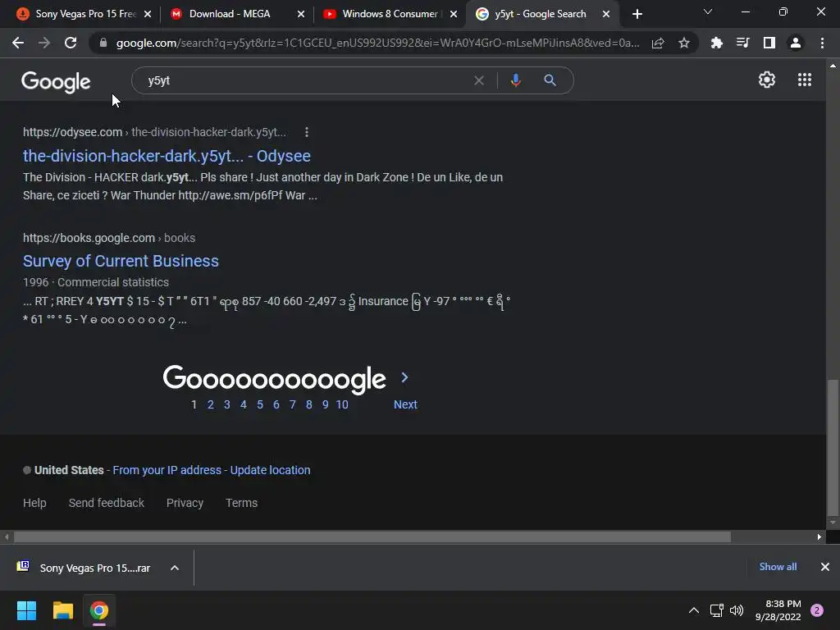This screenshot has height=630, width=840.
Task: Open the tab search dropdown
Action: click(708, 11)
